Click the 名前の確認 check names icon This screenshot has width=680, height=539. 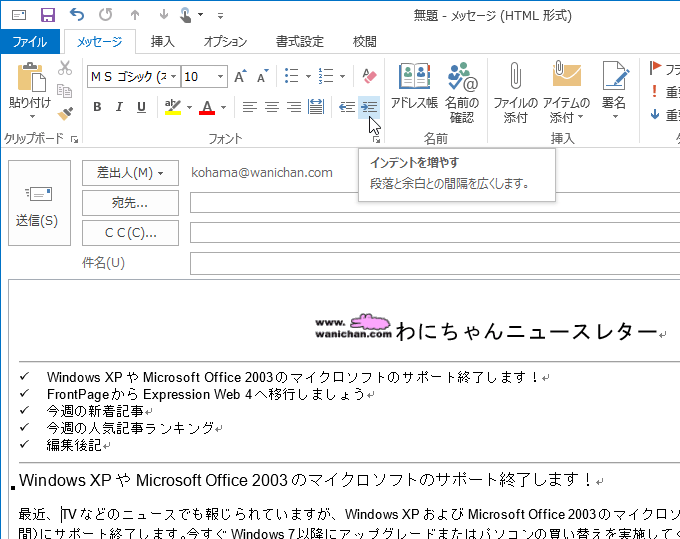(x=462, y=92)
